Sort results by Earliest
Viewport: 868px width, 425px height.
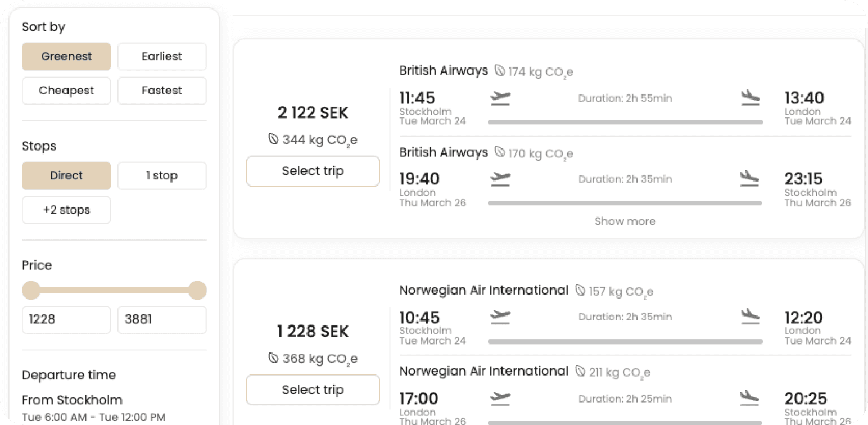[x=162, y=56]
